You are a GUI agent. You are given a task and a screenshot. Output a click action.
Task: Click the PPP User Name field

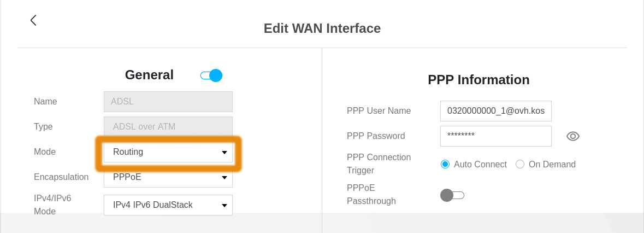click(495, 110)
